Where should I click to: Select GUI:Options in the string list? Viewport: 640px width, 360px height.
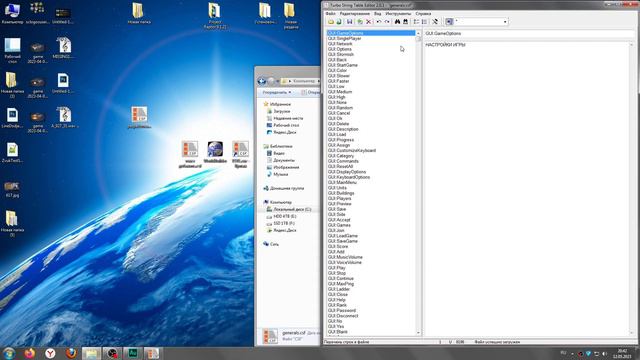(340, 49)
